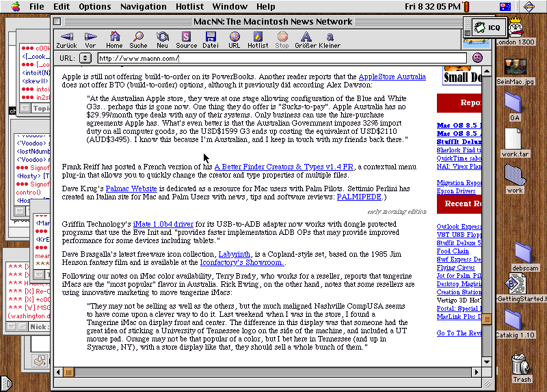Visit the Palmac Website link
The image size is (547, 392).
(x=131, y=188)
